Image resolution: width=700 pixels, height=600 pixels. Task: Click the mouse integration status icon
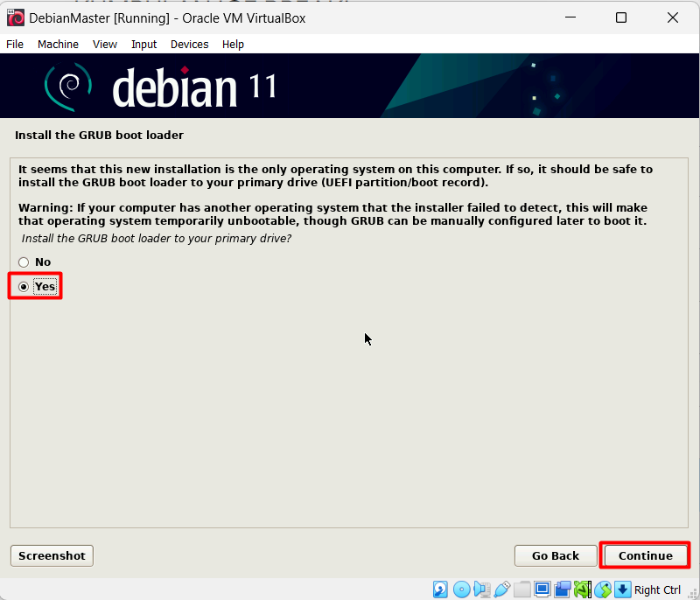603,590
